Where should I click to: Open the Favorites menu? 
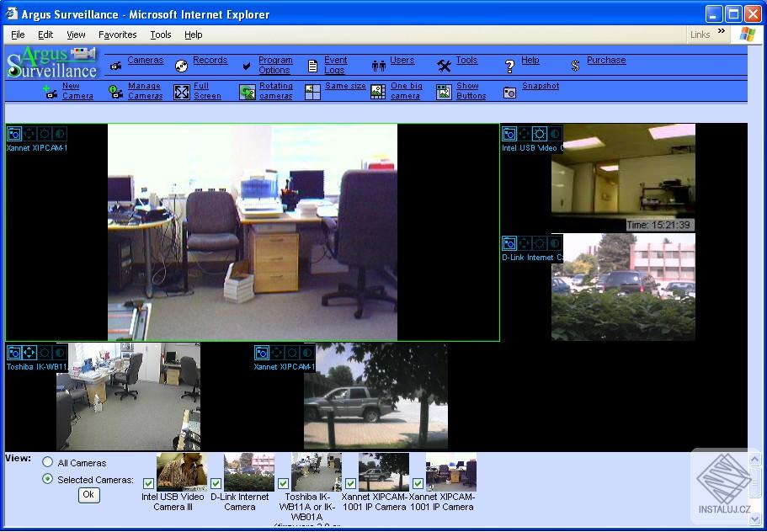[117, 35]
